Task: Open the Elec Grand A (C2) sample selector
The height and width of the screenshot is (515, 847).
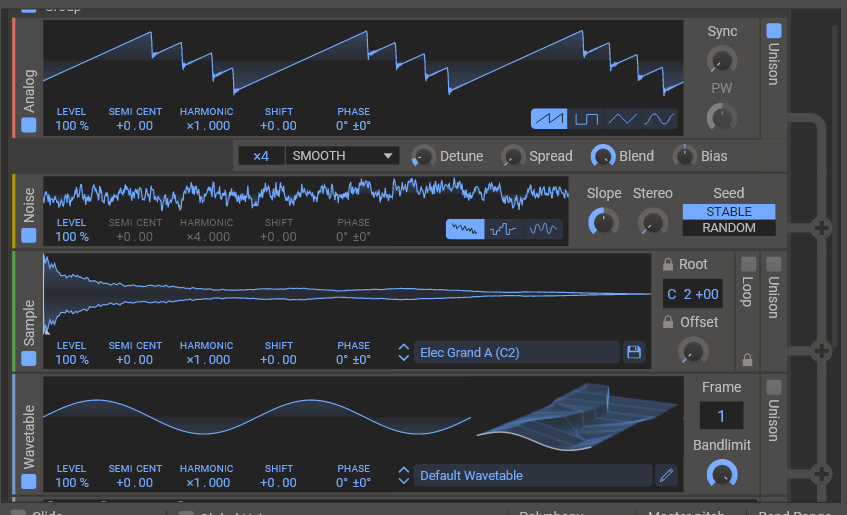Action: coord(517,352)
